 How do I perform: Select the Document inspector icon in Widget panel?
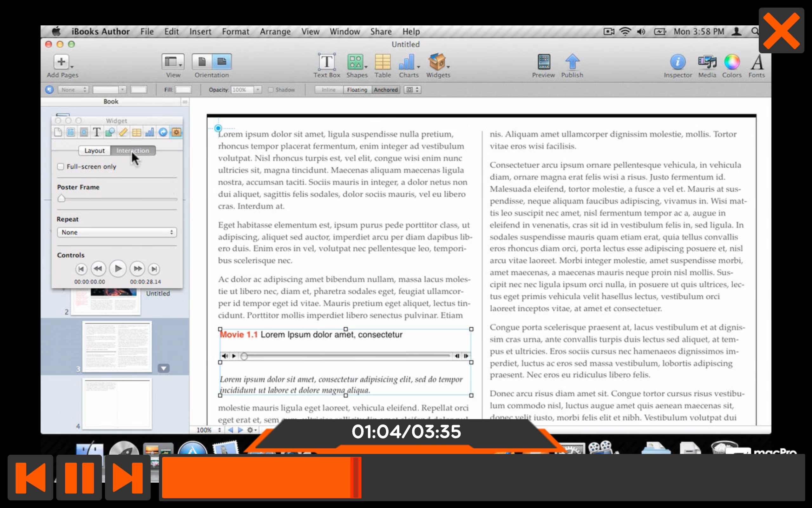click(58, 132)
